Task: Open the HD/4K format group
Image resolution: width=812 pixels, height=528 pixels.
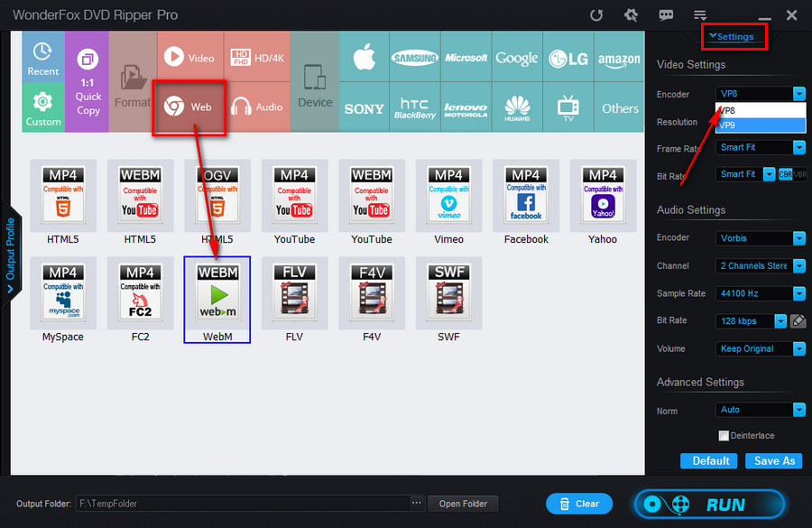Action: tap(257, 57)
